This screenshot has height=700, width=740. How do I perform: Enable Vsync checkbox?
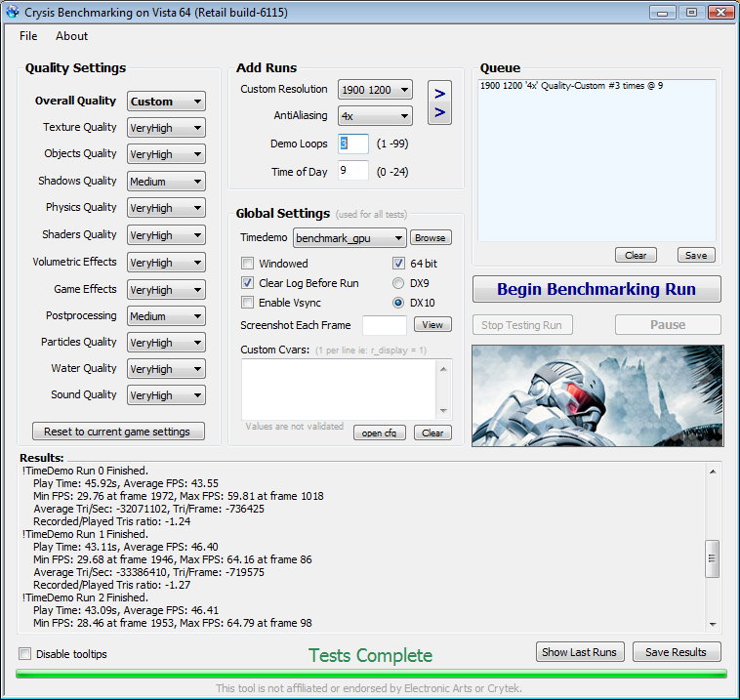247,302
